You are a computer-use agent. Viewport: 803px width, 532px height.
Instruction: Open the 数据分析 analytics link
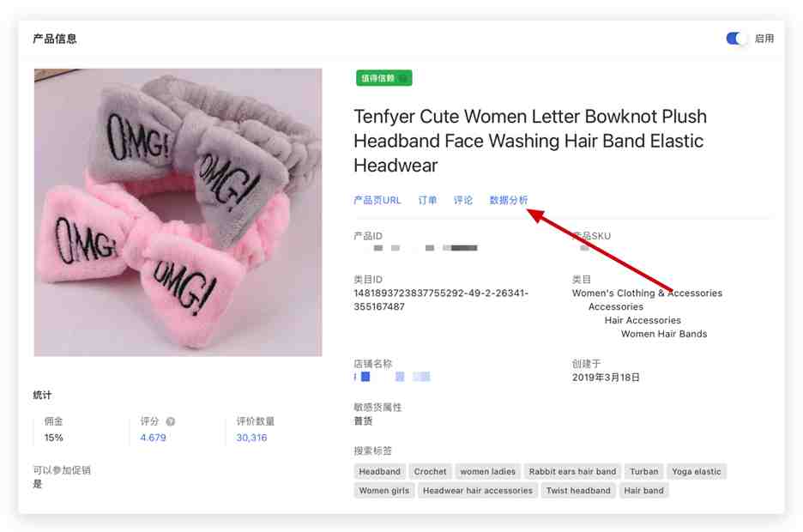(x=509, y=200)
